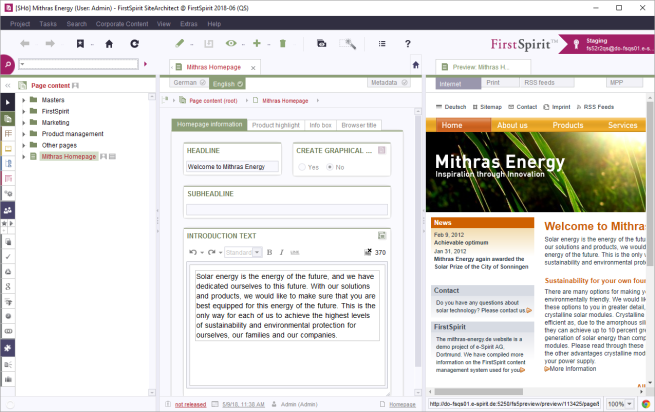Click the Headline input field

click(232, 167)
